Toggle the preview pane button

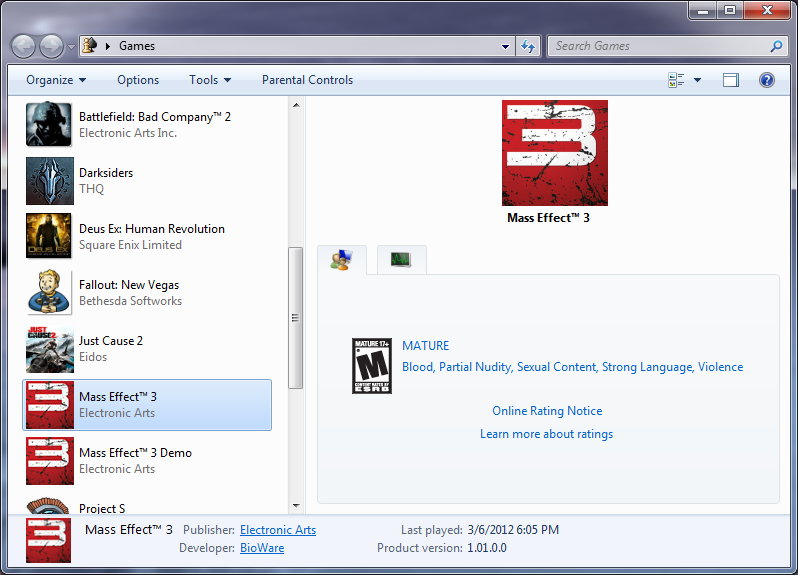[731, 80]
